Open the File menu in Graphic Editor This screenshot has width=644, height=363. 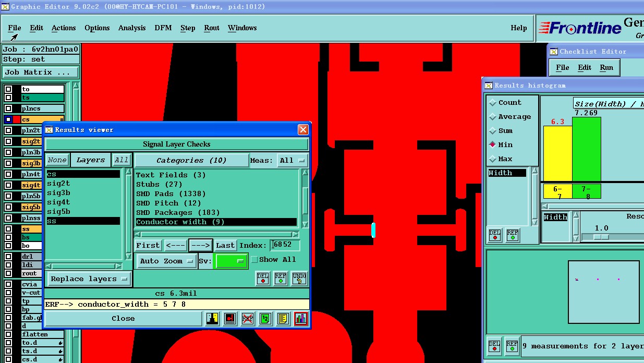point(15,28)
